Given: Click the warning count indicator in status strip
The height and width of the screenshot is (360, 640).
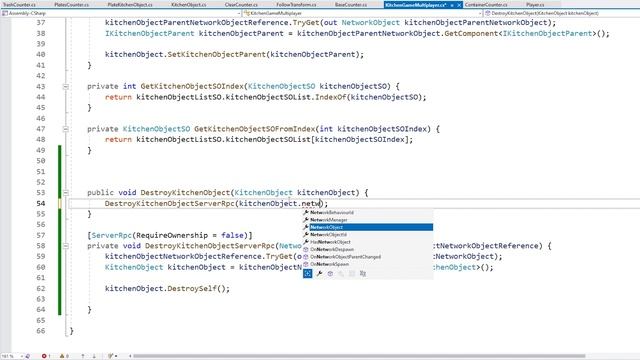Looking at the screenshot, I should pos(64,356).
